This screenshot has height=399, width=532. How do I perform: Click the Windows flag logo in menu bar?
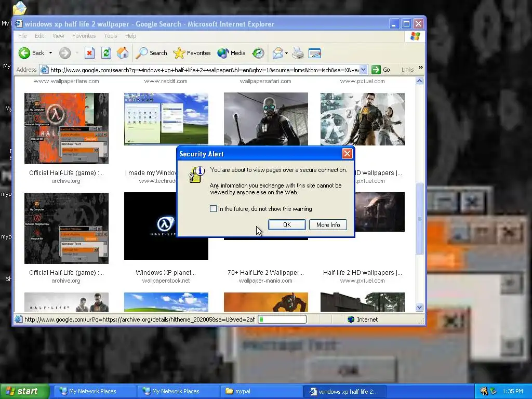[x=415, y=36]
